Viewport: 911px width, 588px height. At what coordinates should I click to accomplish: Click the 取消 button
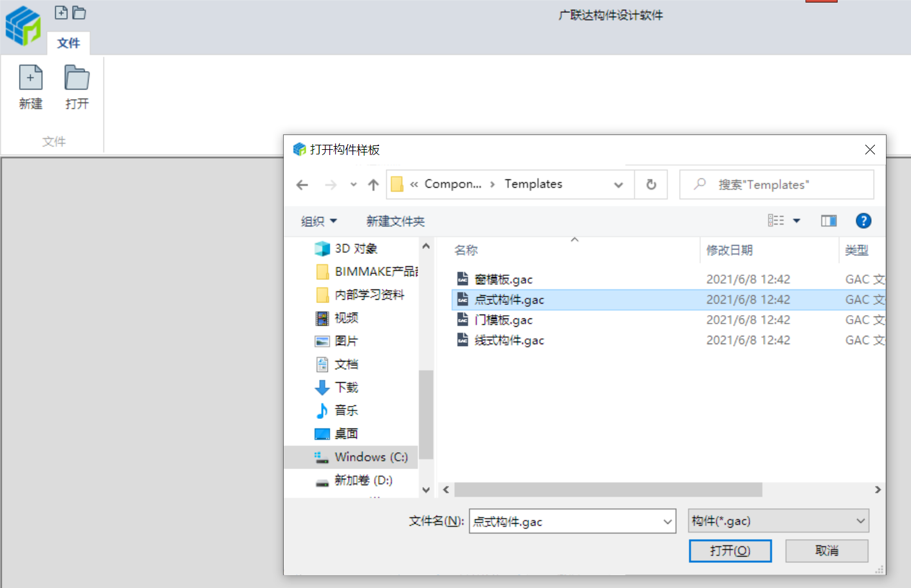827,551
